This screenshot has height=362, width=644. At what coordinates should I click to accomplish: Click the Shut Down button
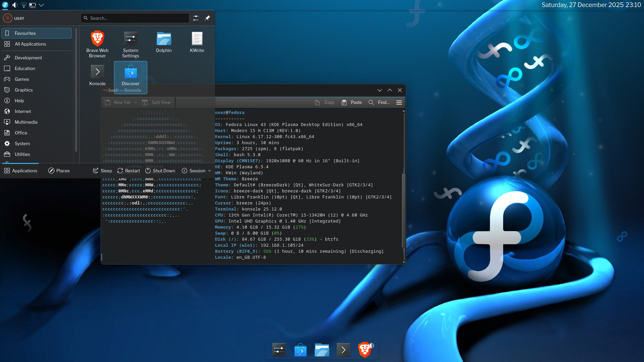[160, 171]
